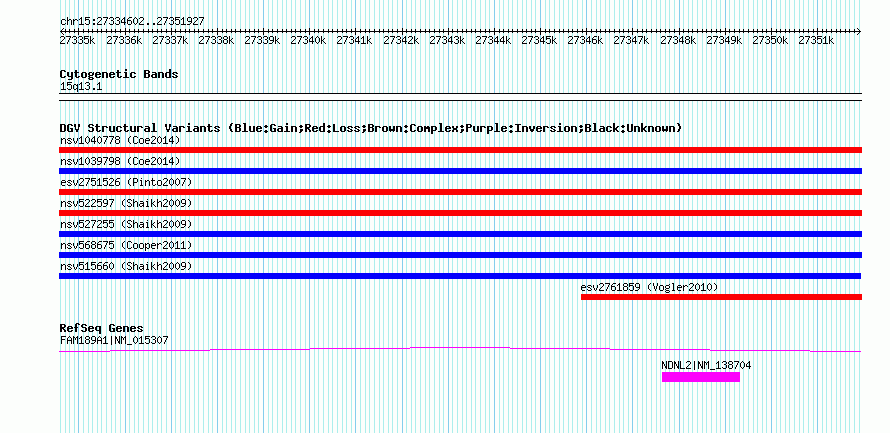This screenshot has width=890, height=433.
Task: Click the Cytogenetic Bands track title
Action: pos(119,74)
